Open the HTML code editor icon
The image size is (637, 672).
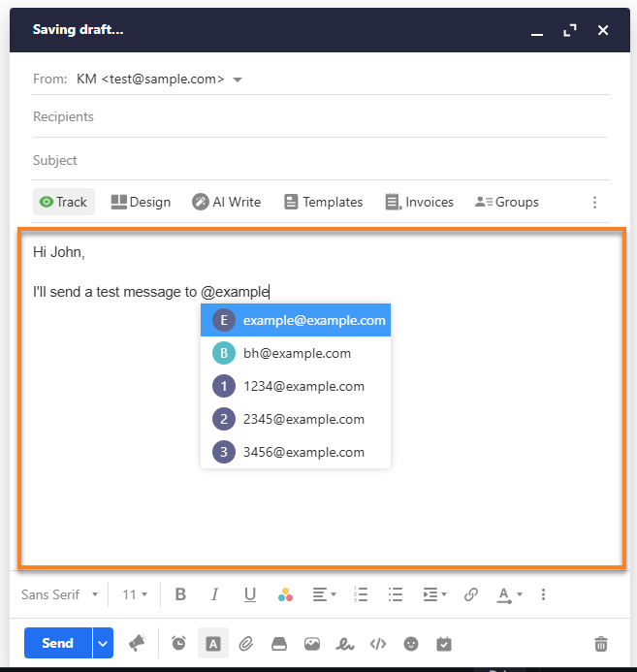coord(378,644)
